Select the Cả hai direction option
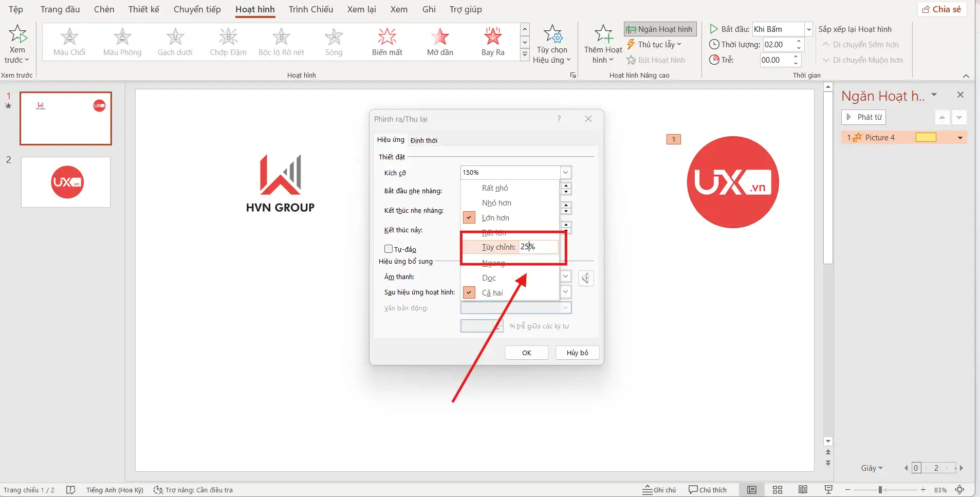This screenshot has height=497, width=980. 492,293
